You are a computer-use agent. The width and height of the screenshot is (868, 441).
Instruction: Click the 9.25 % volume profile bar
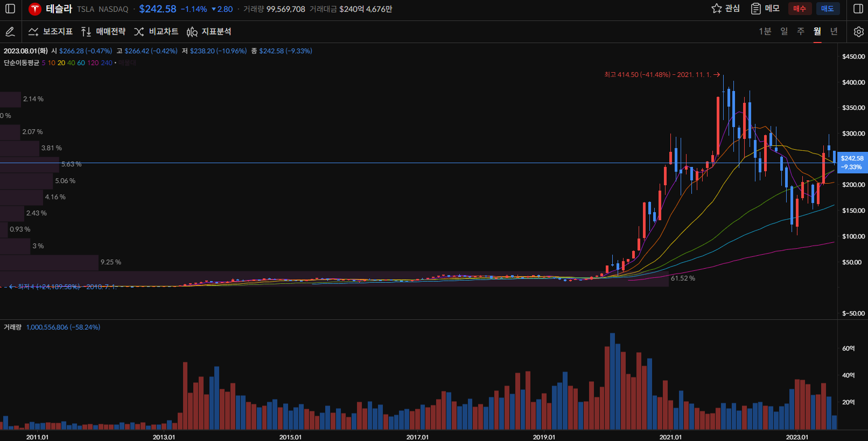(x=49, y=262)
